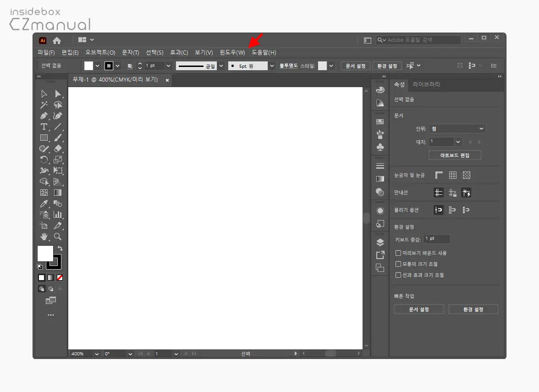
Task: Select the Curvature tool
Action: pyautogui.click(x=58, y=116)
